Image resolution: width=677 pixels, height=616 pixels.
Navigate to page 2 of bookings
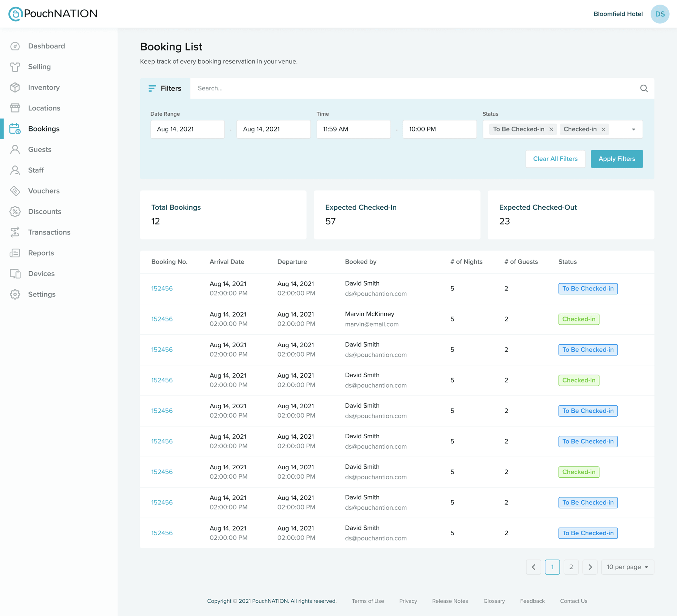[x=571, y=567]
